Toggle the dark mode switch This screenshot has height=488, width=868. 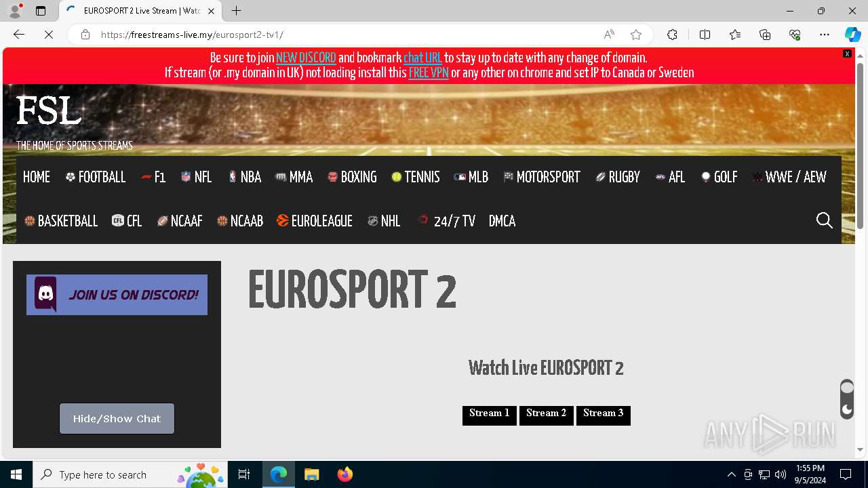847,399
